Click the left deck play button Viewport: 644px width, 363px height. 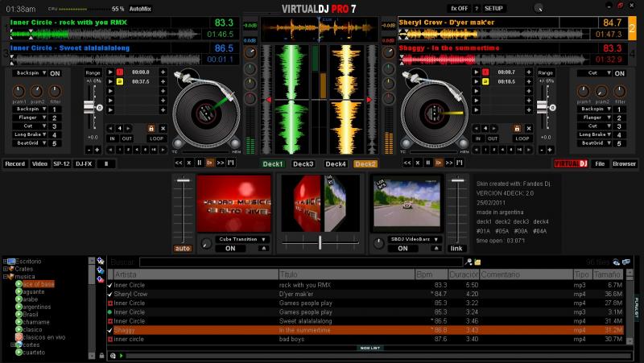click(x=209, y=163)
